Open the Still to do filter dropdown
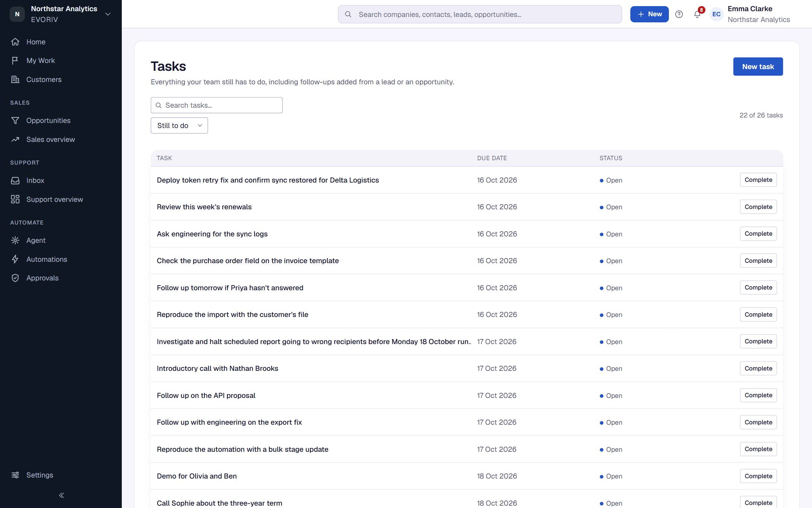The height and width of the screenshot is (508, 812). [x=179, y=126]
